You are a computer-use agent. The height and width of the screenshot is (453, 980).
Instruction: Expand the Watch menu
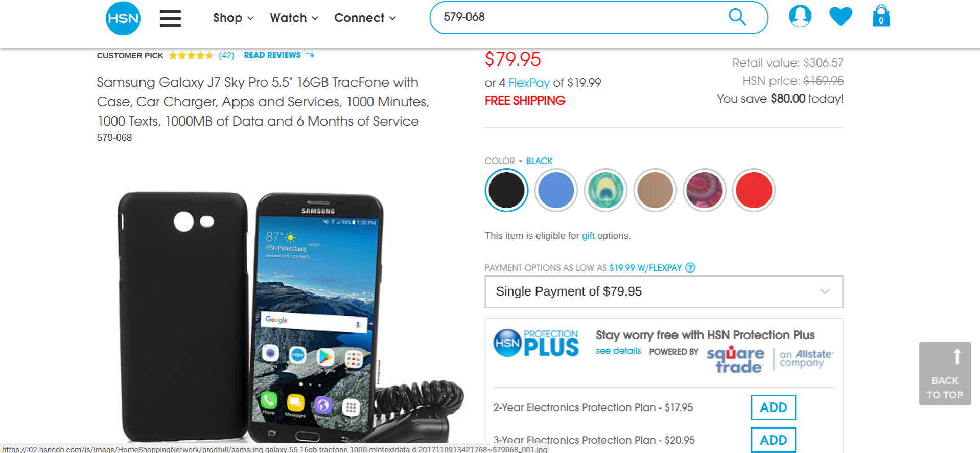pyautogui.click(x=294, y=18)
